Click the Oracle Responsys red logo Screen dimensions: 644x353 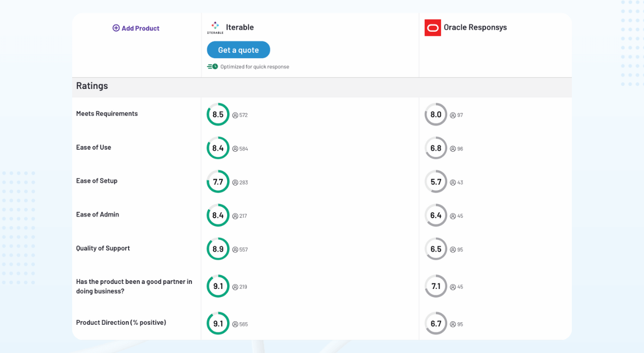433,28
